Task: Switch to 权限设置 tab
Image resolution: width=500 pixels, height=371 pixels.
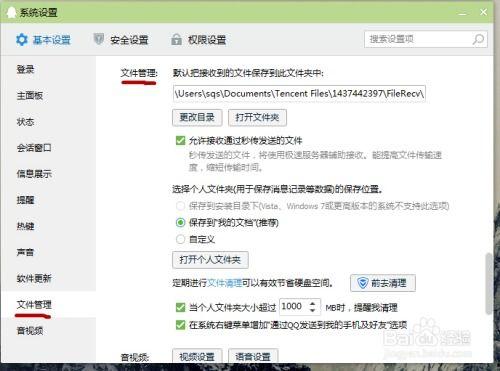Action: click(x=199, y=40)
